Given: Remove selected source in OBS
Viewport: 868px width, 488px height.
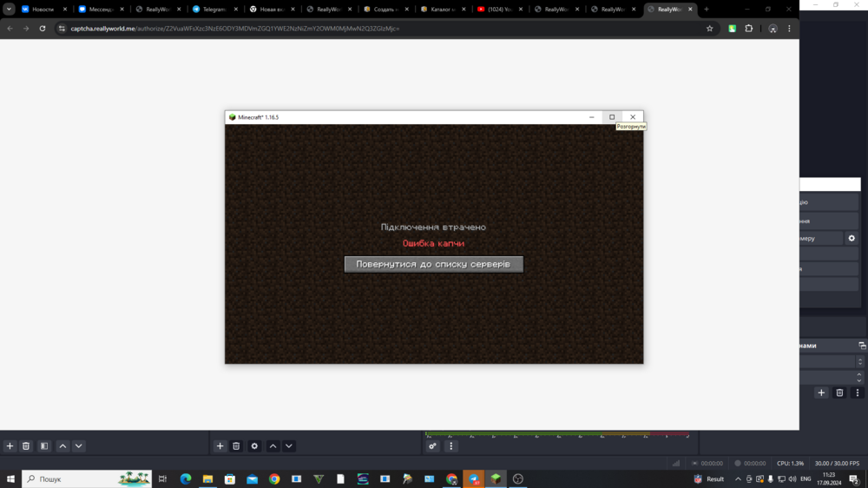Looking at the screenshot, I should click(236, 446).
